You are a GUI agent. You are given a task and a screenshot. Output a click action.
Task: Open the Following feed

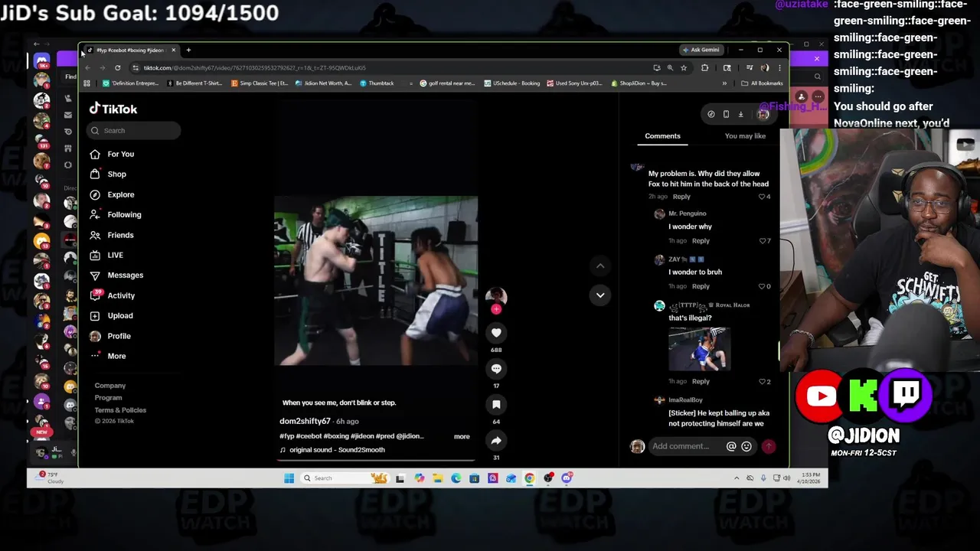coord(116,214)
